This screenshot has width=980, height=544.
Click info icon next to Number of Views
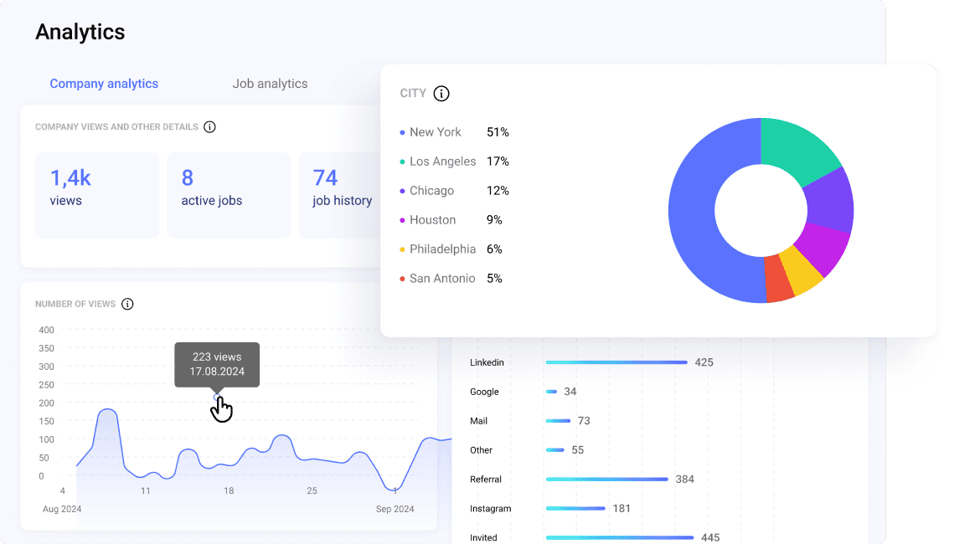[127, 304]
